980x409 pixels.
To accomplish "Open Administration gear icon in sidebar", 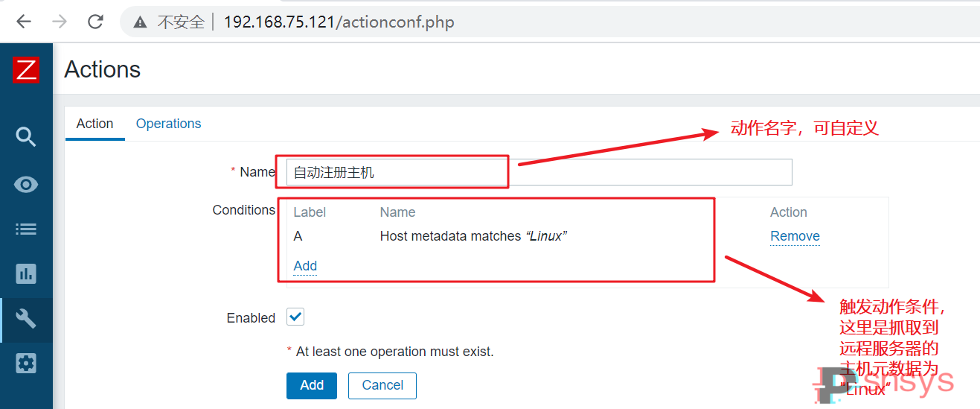I will coord(26,364).
